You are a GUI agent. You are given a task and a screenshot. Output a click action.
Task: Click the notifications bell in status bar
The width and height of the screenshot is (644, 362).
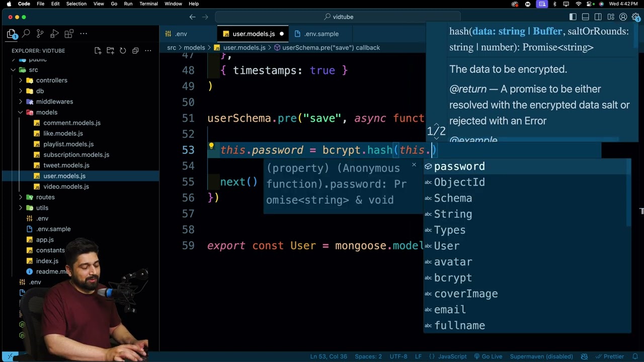pyautogui.click(x=635, y=356)
